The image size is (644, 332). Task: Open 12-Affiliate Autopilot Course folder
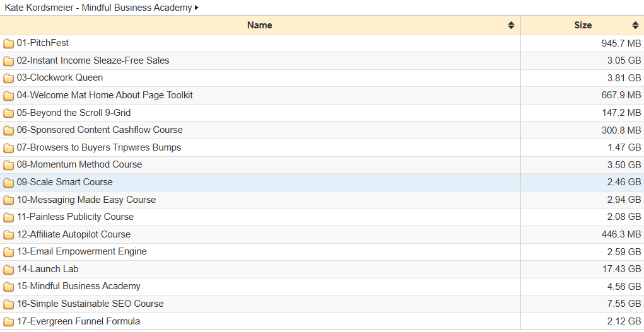(74, 235)
